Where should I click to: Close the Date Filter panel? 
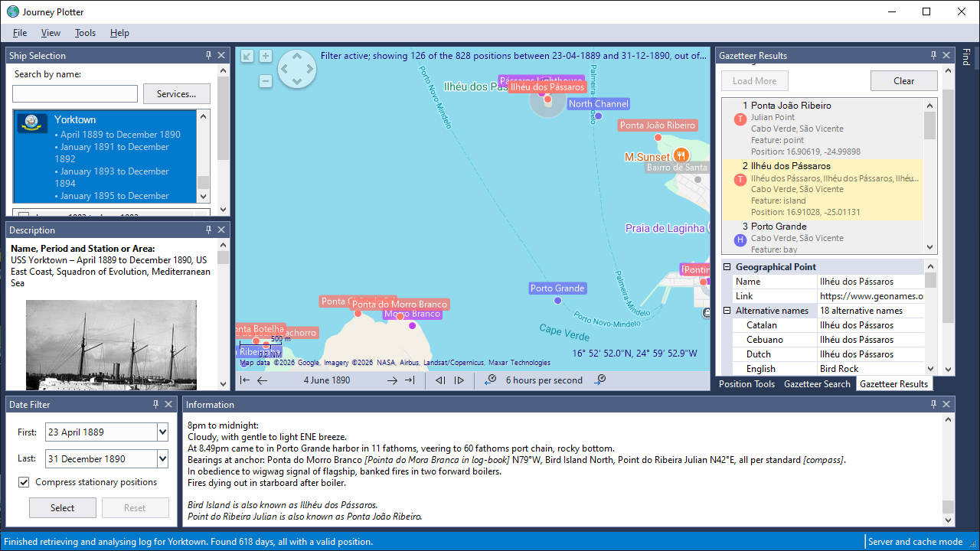pos(168,404)
